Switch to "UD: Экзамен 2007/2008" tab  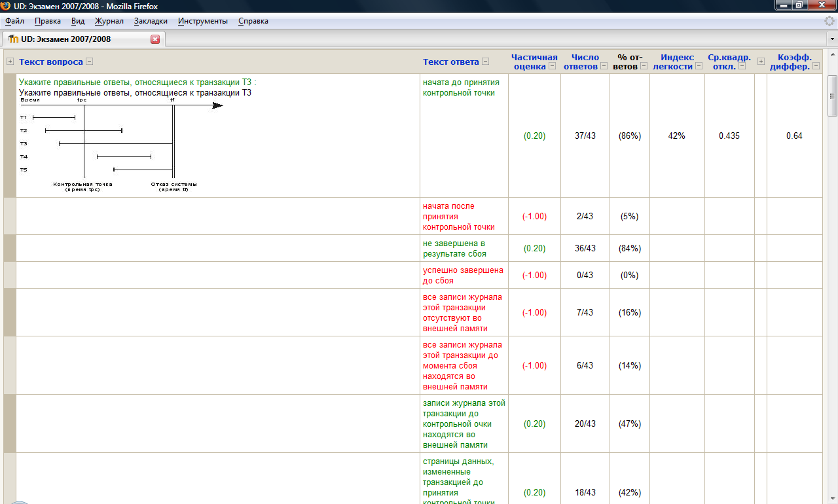pyautogui.click(x=82, y=39)
